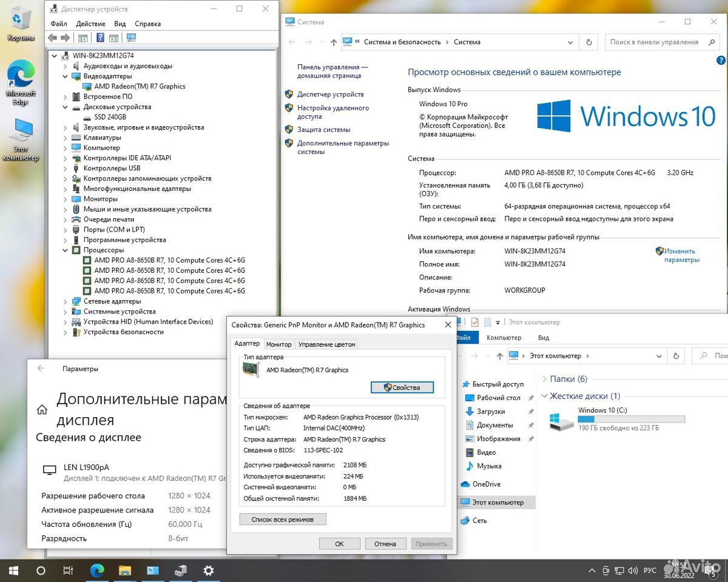Open File Explorer from the taskbar
The image size is (728, 582).
tap(125, 570)
